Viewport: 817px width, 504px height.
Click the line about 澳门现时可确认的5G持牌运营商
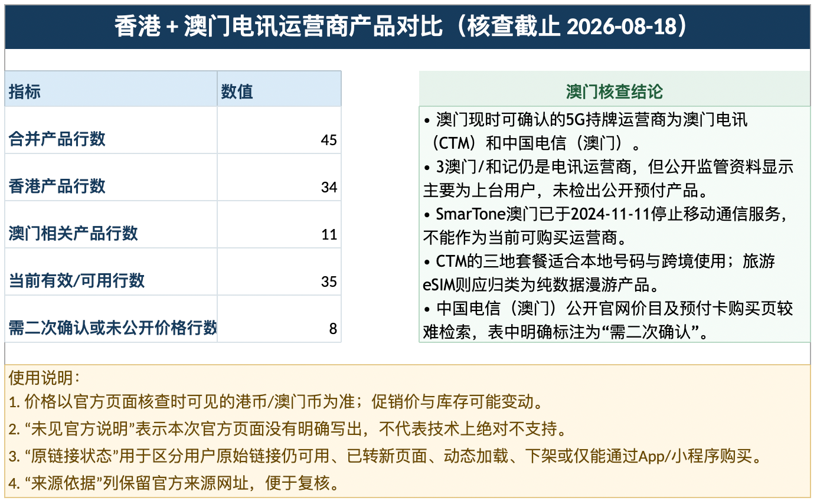tap(586, 130)
